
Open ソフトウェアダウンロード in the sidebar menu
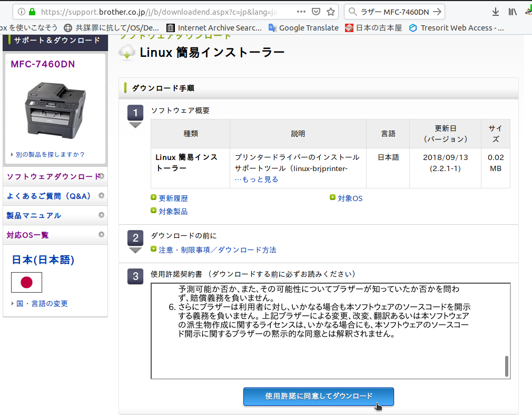55,176
